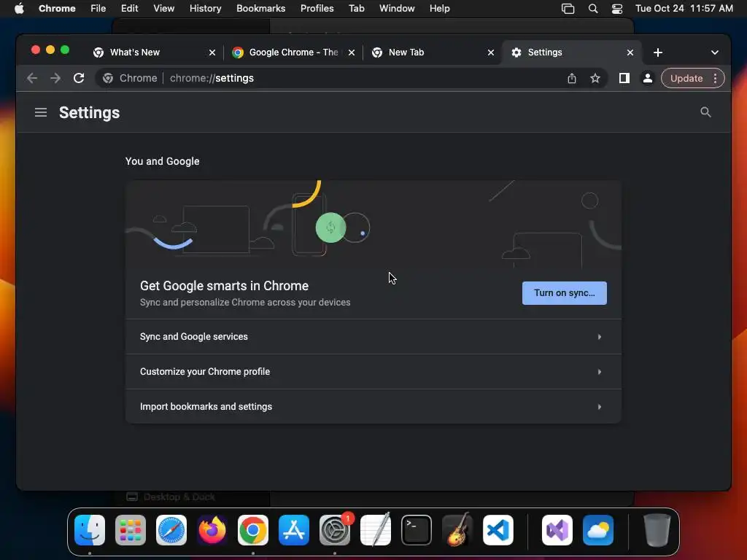Image resolution: width=747 pixels, height=560 pixels.
Task: Close the What's New tab
Action: tap(212, 52)
